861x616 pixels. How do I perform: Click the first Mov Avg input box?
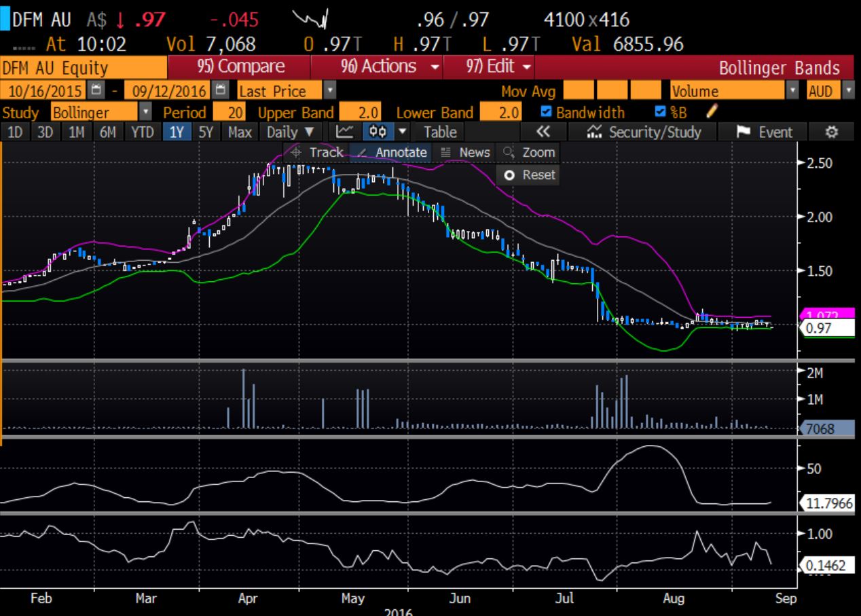point(578,90)
